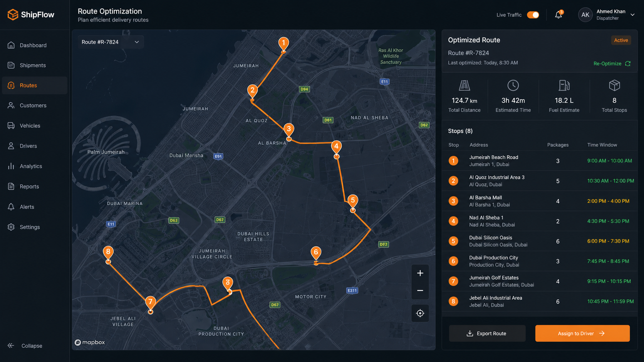This screenshot has width=644, height=362.
Task: Toggle the Live Traffic switch
Action: coord(533,15)
